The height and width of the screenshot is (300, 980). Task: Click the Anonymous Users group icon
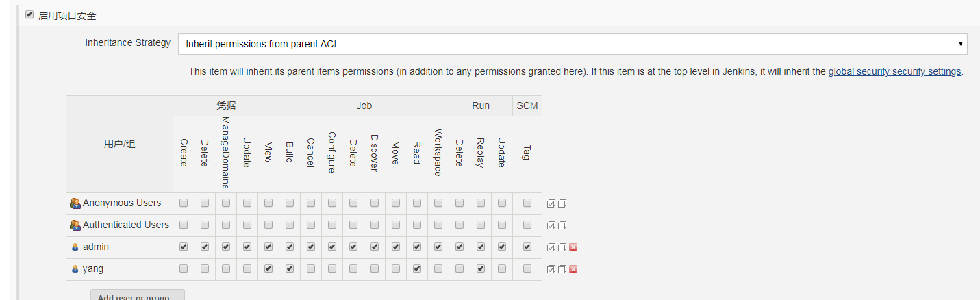pos(75,203)
